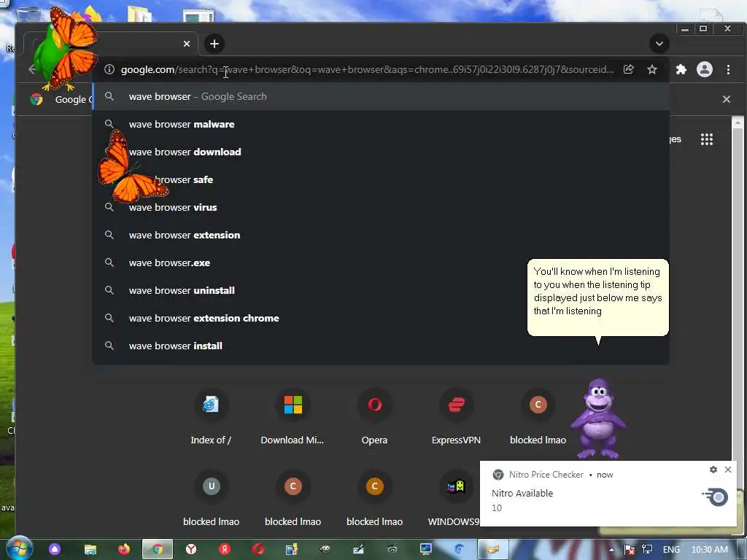Click the 10:30 AM clock

tap(710, 550)
